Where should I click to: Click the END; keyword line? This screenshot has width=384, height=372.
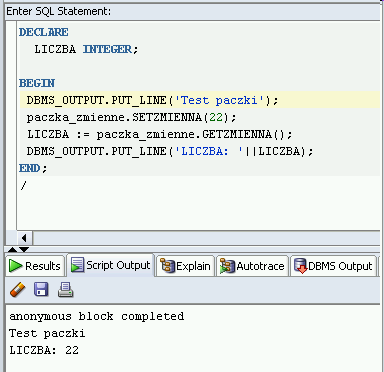pos(33,168)
